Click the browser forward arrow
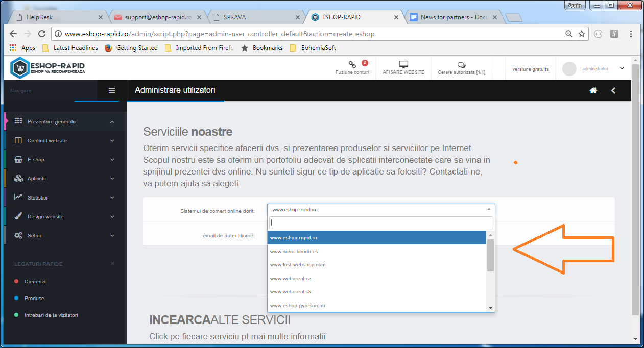Screen dimensions: 644x348 28,34
